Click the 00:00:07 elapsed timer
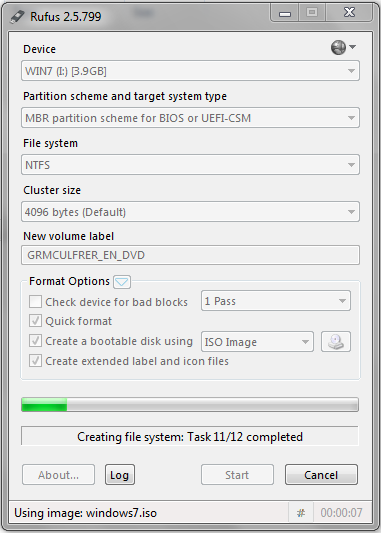Viewport: 381px width, 533px height. (341, 513)
